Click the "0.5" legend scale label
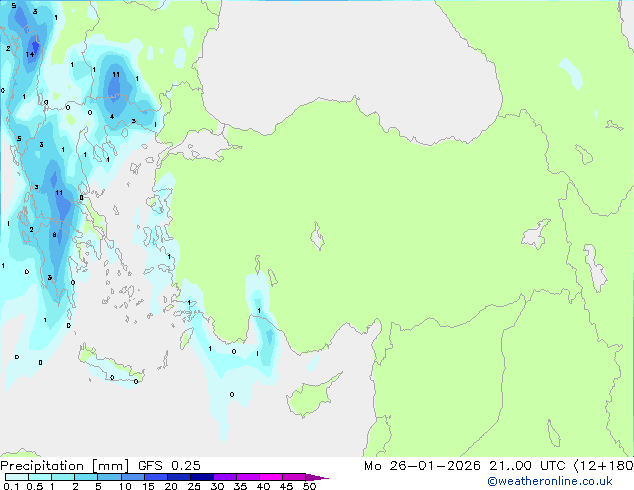 pos(35,486)
